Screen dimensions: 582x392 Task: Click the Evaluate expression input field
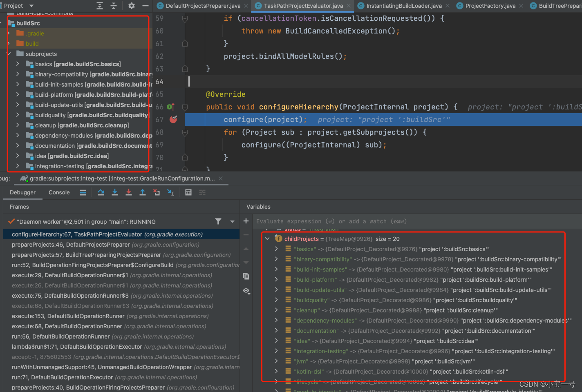417,221
